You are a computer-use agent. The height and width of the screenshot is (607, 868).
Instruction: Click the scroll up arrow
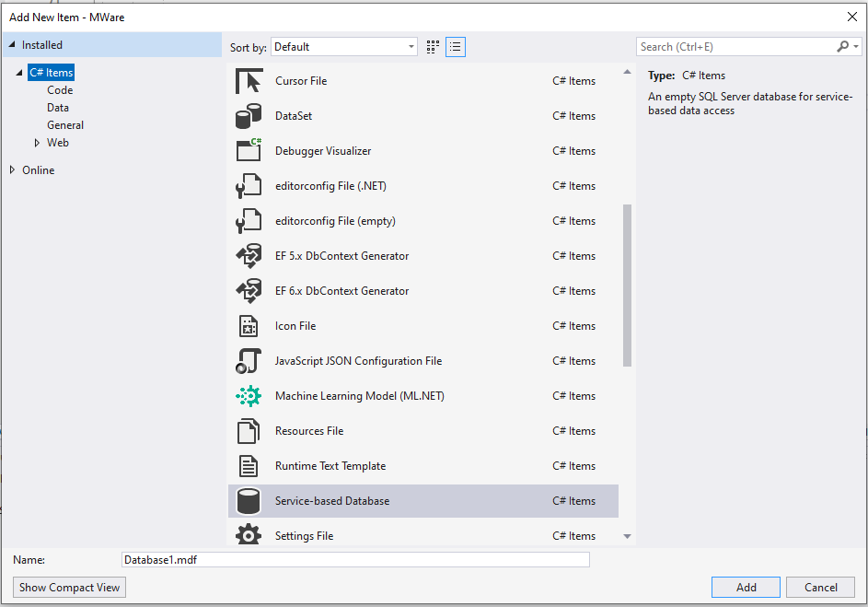tap(627, 72)
